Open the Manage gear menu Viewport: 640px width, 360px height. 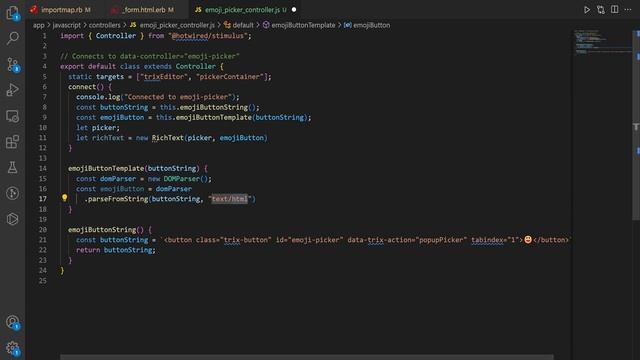click(x=13, y=348)
